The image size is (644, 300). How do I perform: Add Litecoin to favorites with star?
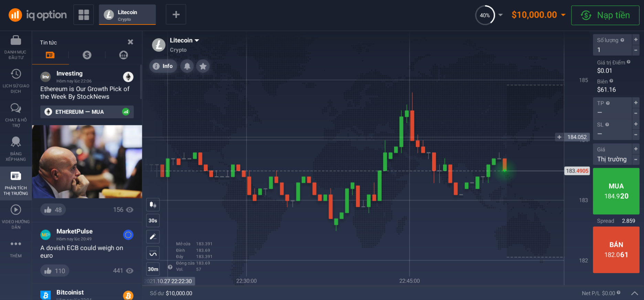point(203,66)
